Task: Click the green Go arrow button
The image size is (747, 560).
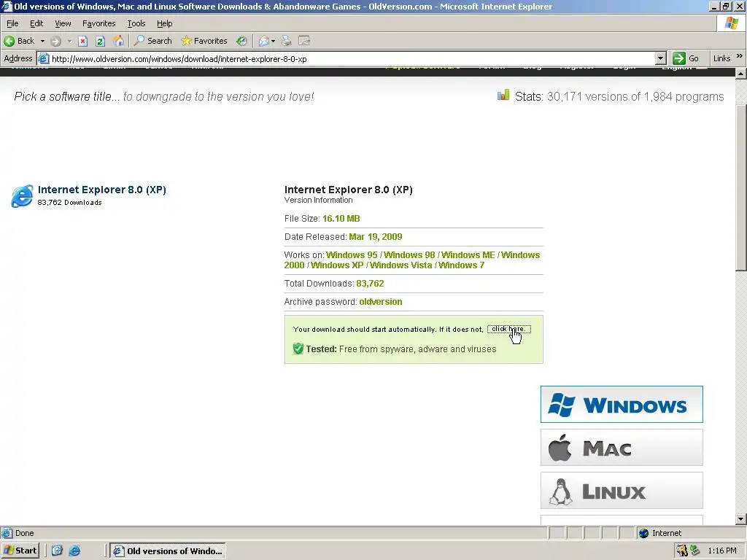Action: pos(679,58)
